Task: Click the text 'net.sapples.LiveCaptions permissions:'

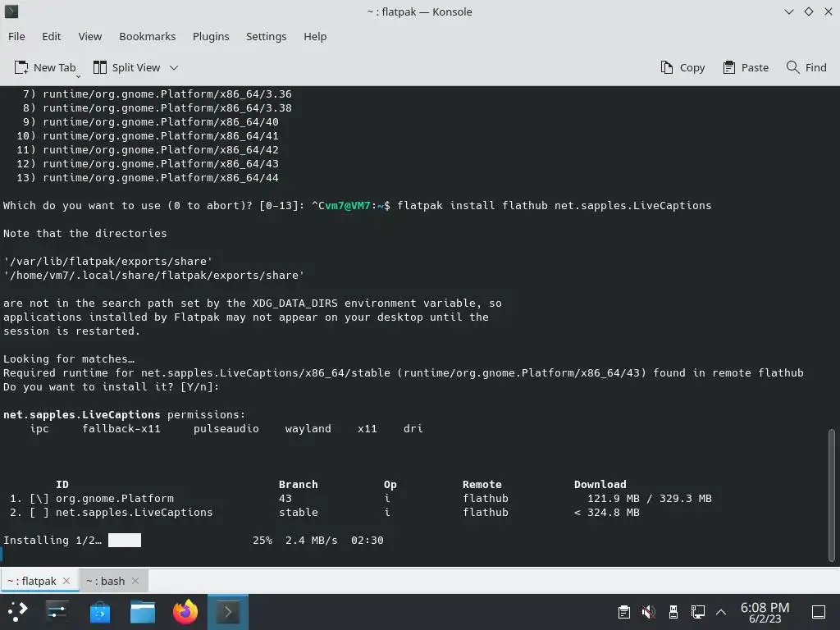Action: click(x=125, y=414)
